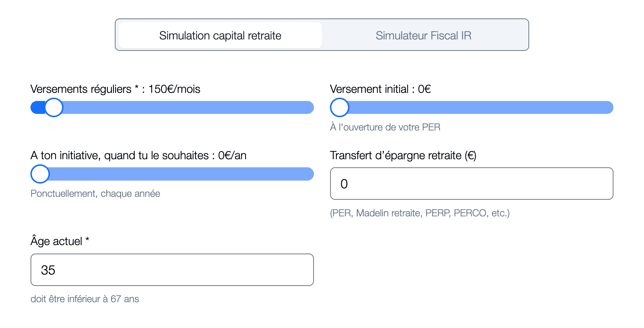Screen dimensions: 644x328
Task: Click the track of Versements réguliers slider
Action: coord(184,107)
